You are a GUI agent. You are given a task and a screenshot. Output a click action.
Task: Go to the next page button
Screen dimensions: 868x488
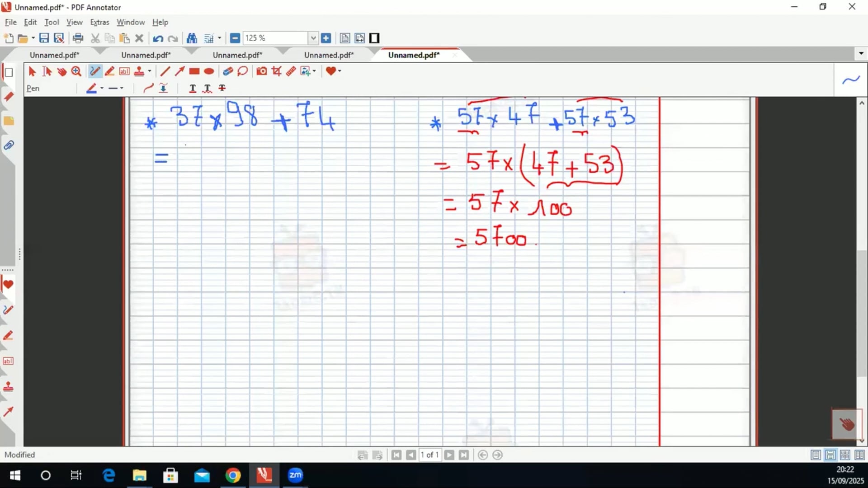pyautogui.click(x=449, y=455)
